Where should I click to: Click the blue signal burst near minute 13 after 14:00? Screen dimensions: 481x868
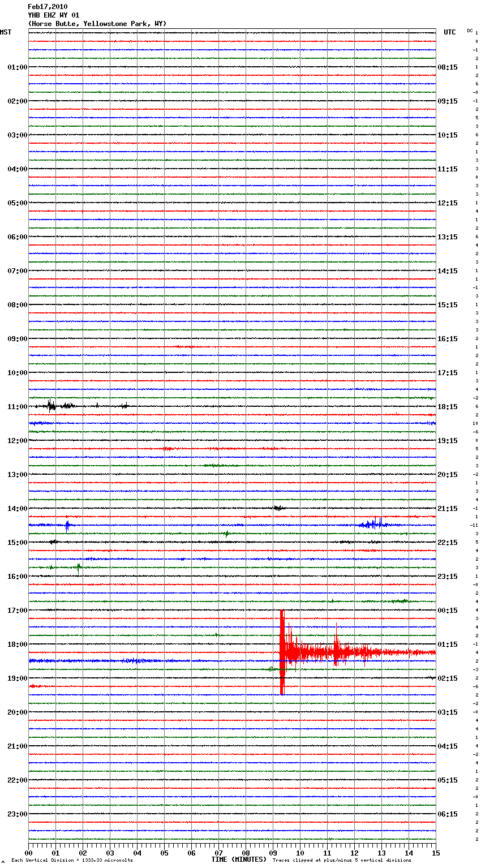click(x=373, y=524)
